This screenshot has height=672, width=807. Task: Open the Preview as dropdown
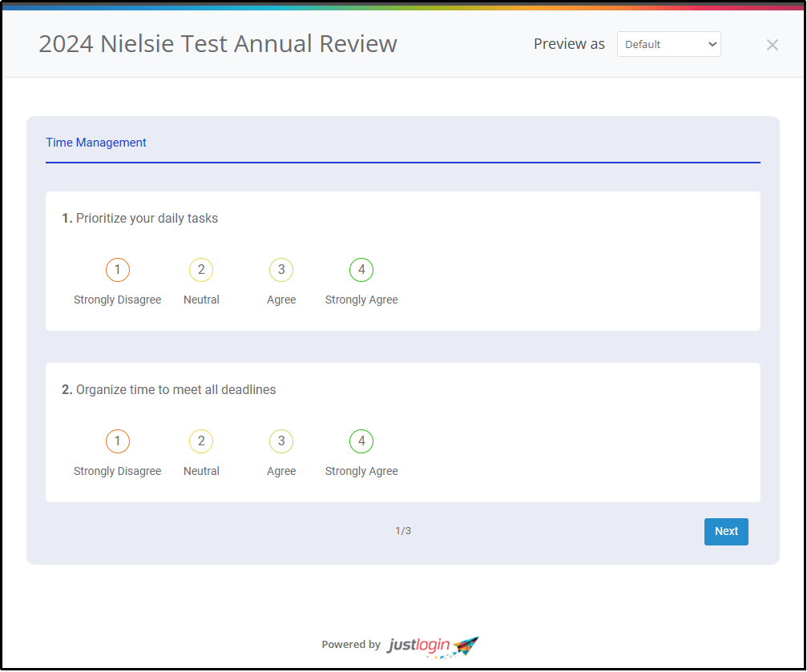click(x=668, y=44)
